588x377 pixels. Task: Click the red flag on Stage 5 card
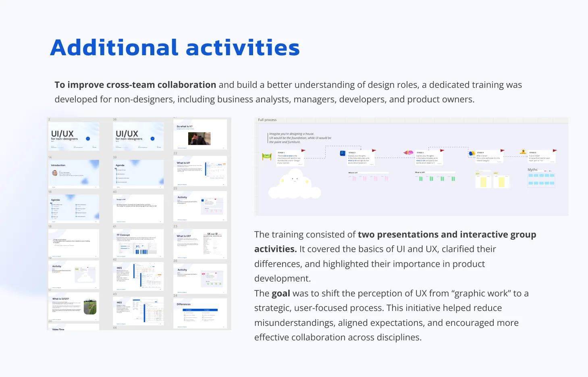coord(555,150)
